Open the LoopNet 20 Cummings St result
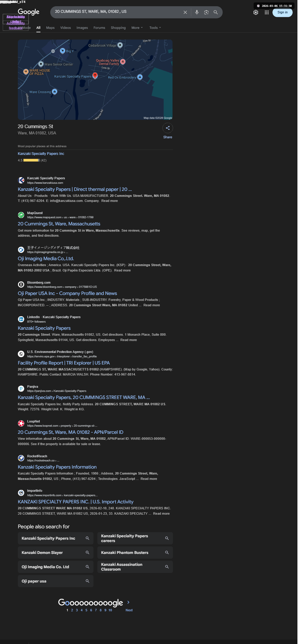The width and height of the screenshot is (301, 644). click(70, 432)
